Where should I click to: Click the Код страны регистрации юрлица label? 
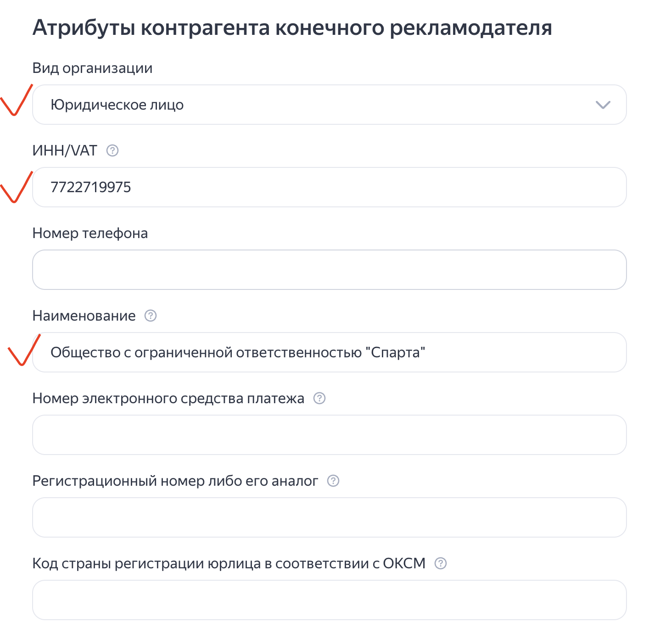(229, 563)
